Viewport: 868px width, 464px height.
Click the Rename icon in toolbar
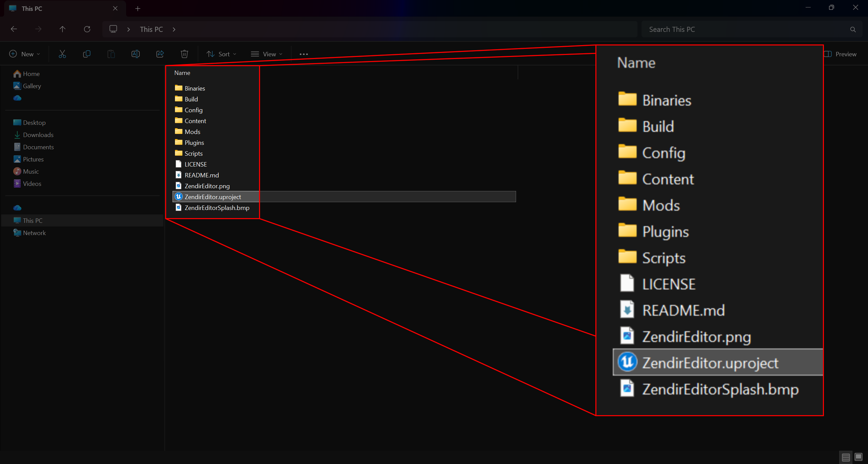136,54
